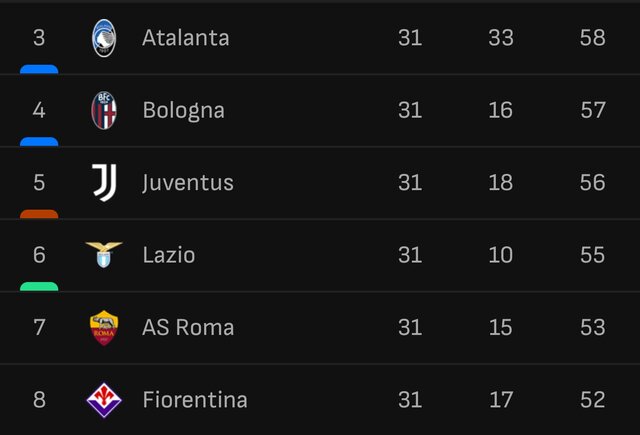Open the Bologna team name

click(184, 111)
